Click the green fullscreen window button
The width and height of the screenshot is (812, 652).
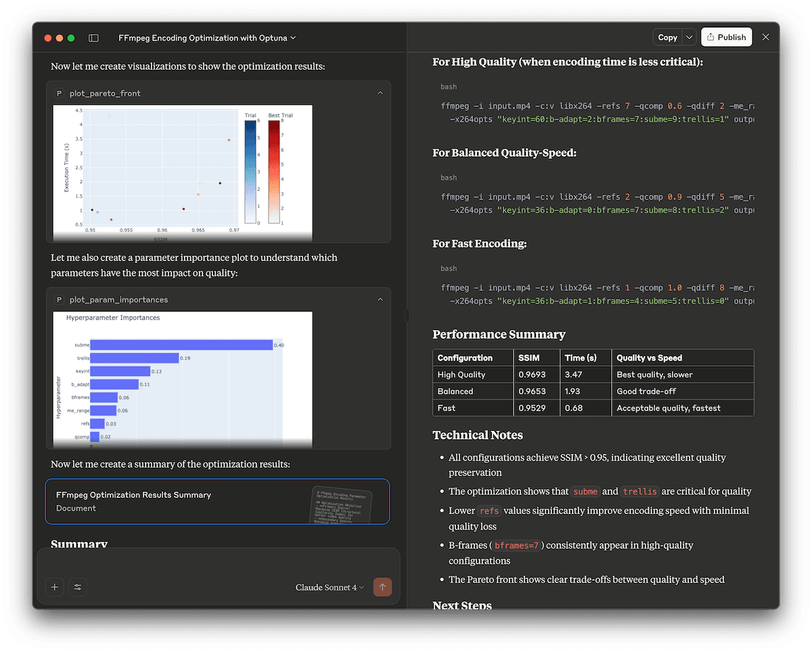coord(71,38)
